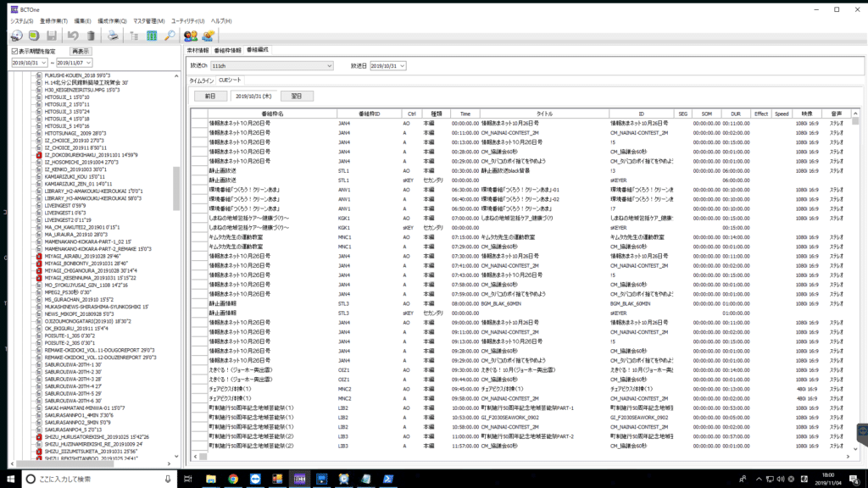This screenshot has width=868, height=488.
Task: Click the DUR column header
Action: (735, 114)
